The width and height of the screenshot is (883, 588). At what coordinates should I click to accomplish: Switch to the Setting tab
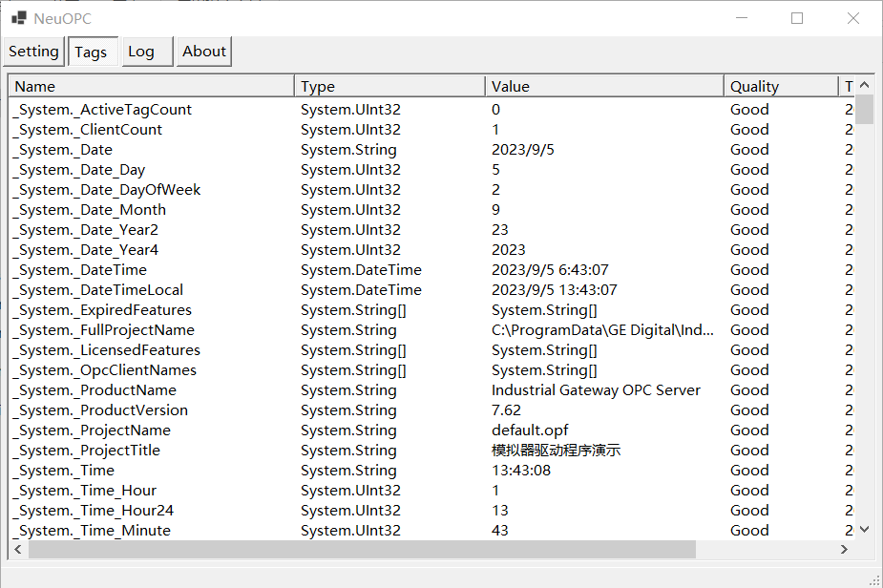32,51
